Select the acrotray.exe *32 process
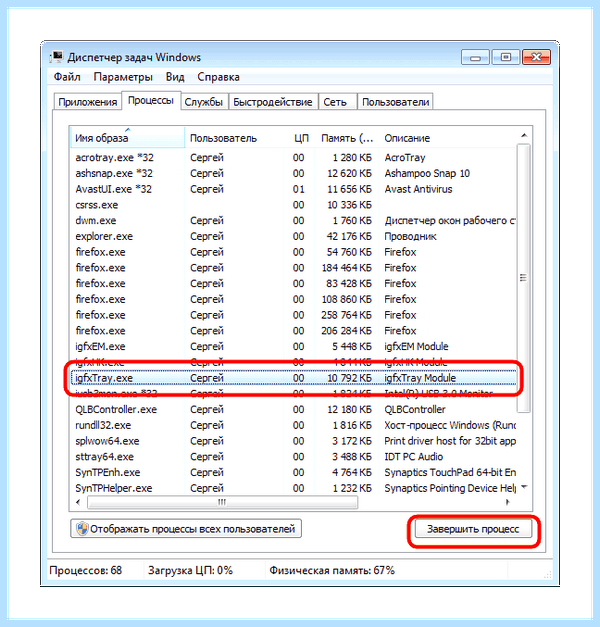600x627 pixels. [293, 158]
